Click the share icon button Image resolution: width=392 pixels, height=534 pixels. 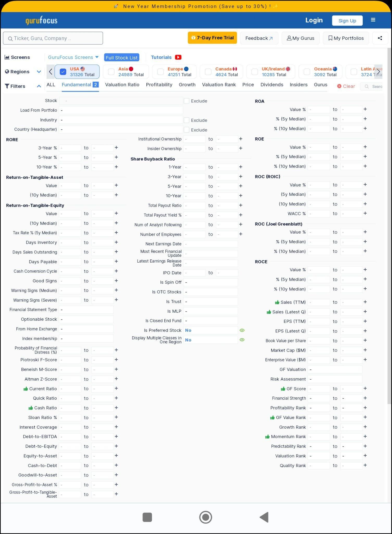pos(380,38)
